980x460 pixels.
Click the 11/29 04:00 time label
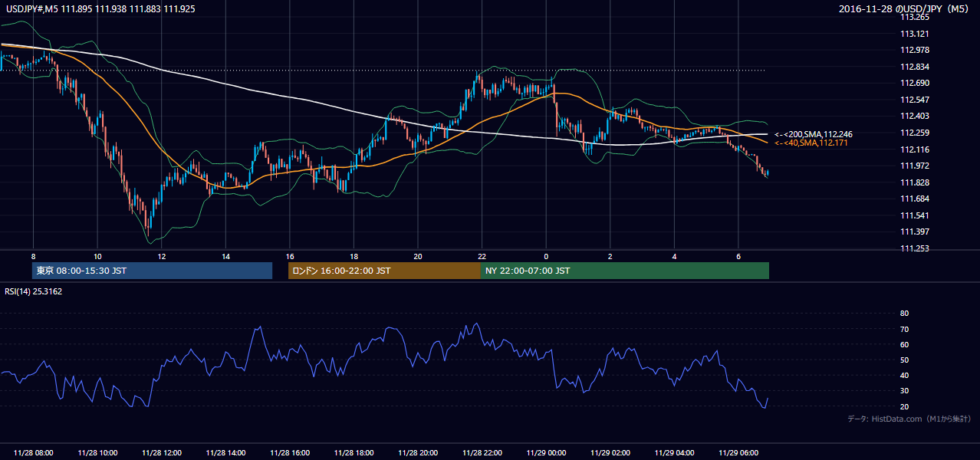click(674, 452)
